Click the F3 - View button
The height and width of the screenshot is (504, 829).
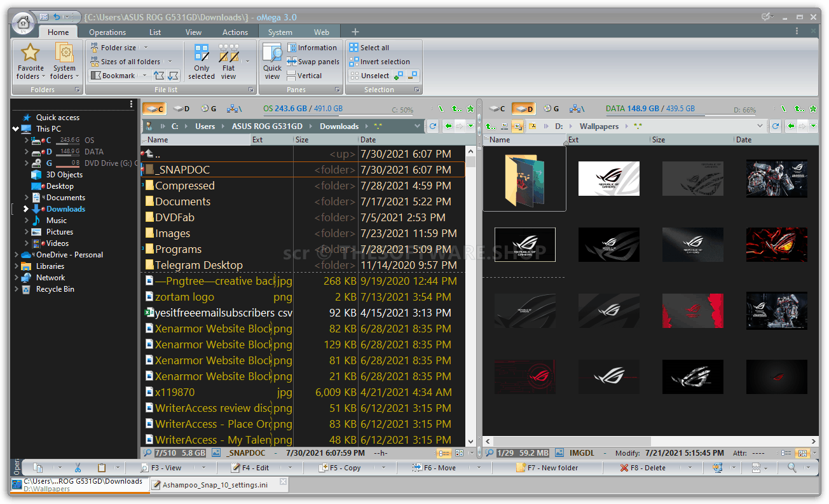[163, 468]
